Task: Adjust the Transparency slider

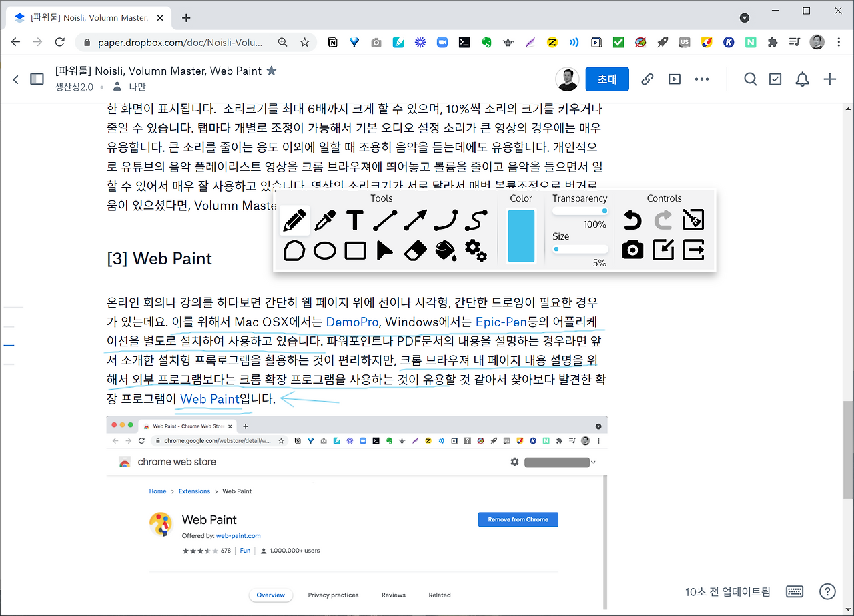Action: click(x=580, y=211)
